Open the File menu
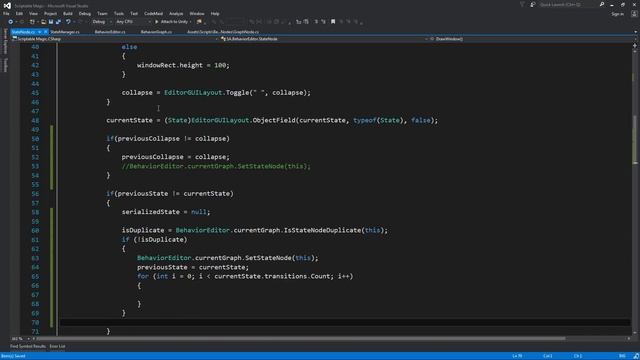The image size is (640, 360). click(x=6, y=14)
